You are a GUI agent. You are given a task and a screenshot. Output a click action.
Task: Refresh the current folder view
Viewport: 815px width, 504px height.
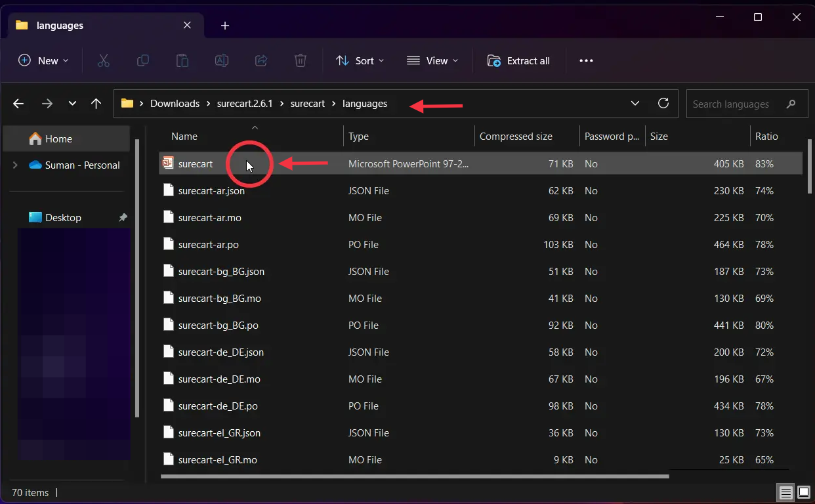click(x=663, y=104)
